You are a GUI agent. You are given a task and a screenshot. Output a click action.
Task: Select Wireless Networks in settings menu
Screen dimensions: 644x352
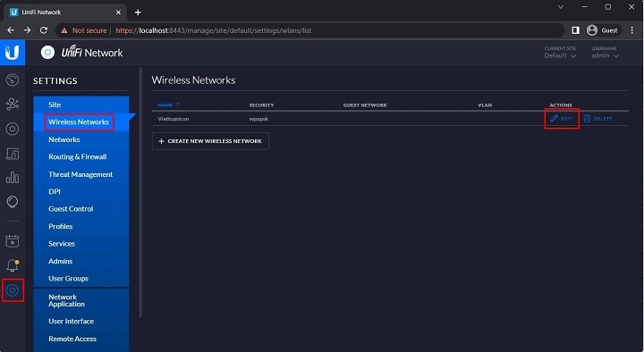(x=79, y=122)
